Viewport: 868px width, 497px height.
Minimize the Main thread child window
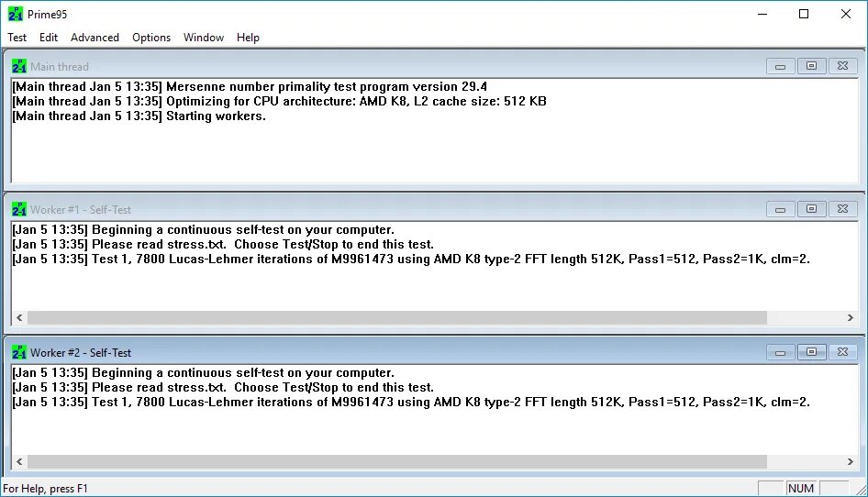pos(781,66)
